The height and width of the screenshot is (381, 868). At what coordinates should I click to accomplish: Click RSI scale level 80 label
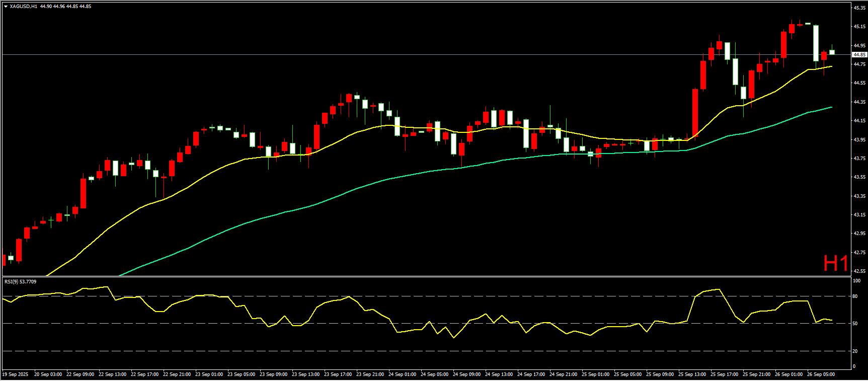click(x=855, y=296)
